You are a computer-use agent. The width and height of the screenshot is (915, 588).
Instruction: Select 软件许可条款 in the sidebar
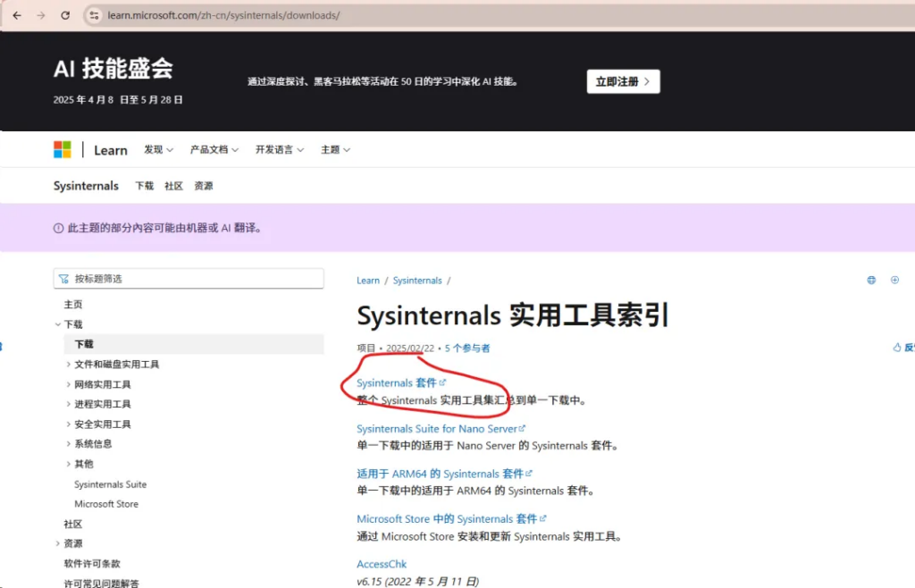click(x=92, y=564)
